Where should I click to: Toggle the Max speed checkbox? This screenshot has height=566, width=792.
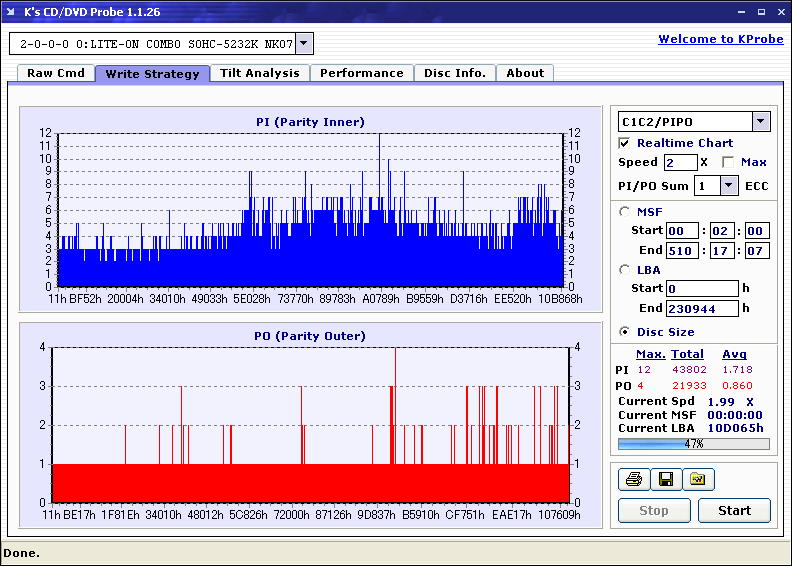pyautogui.click(x=728, y=162)
